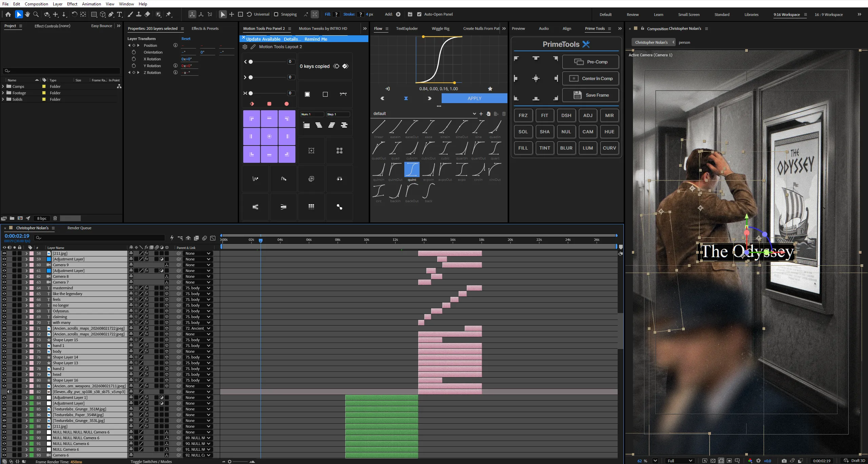Screen dimensions: 868x464
Task: Hide the mastermind text layer
Action: (4, 288)
